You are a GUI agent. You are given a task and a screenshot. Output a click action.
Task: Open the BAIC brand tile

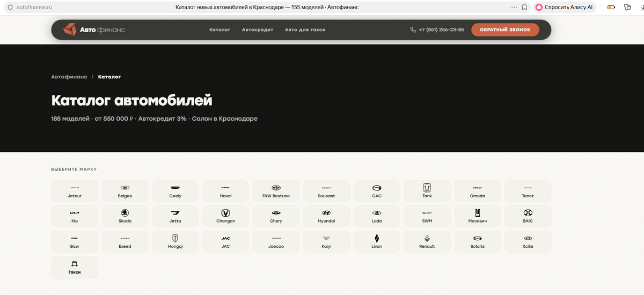[x=528, y=216]
